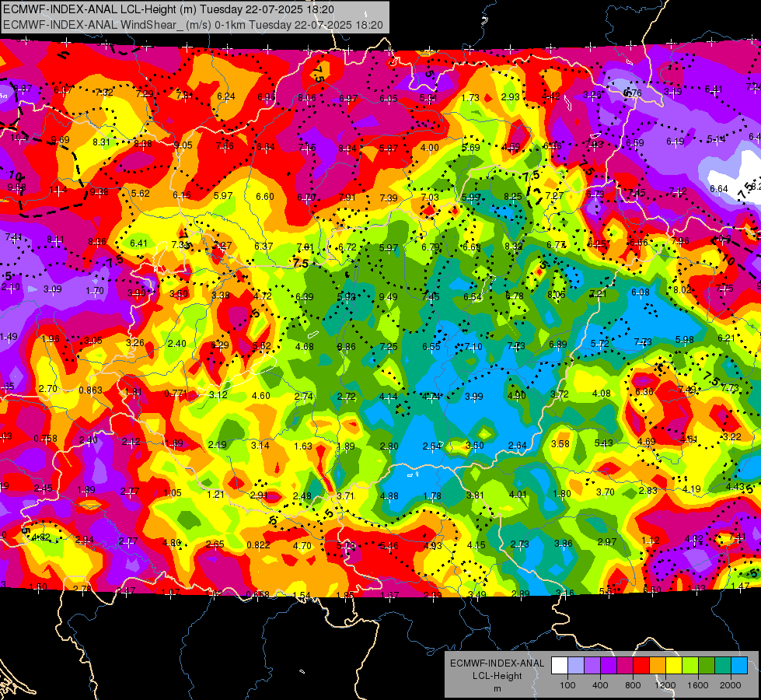Screen dimensions: 761x700
Task: Click the wind shear value "6.08"
Action: tap(641, 292)
